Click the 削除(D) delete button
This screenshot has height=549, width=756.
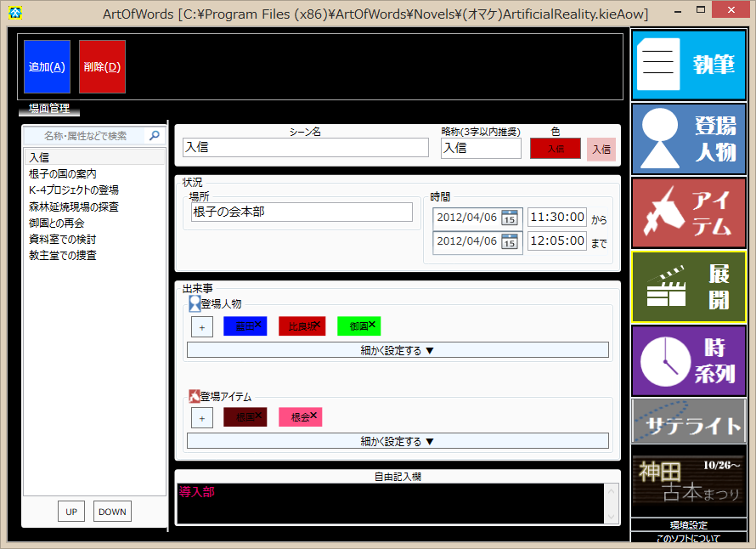[x=102, y=66]
